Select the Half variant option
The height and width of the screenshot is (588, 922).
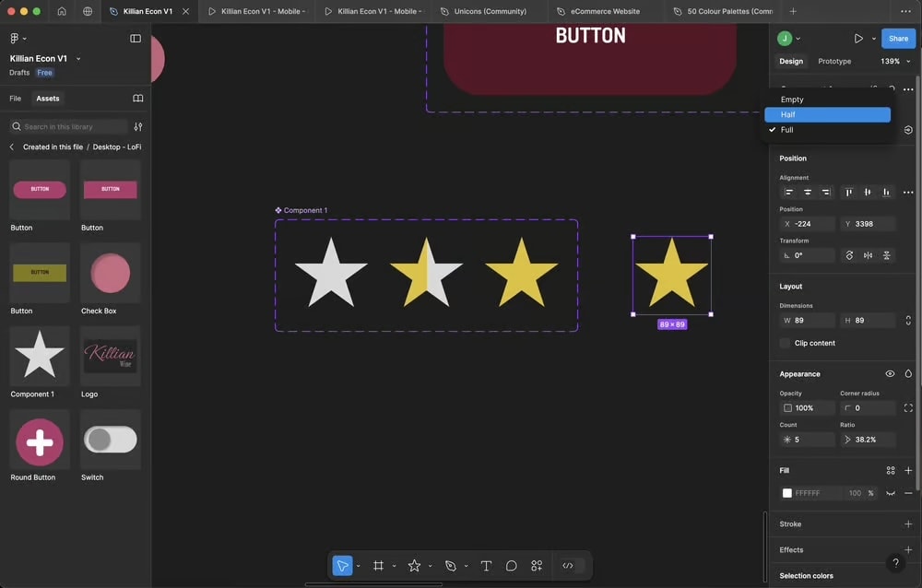click(x=827, y=114)
